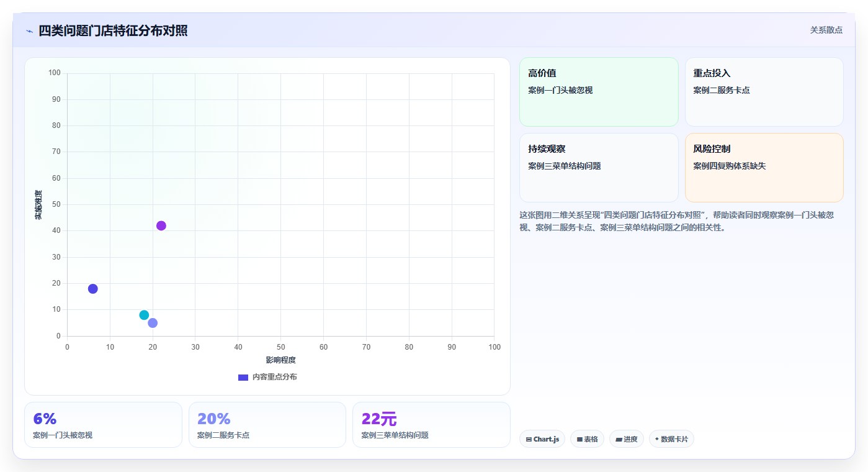Toggle the 内容重点分布 legend item

[267, 377]
